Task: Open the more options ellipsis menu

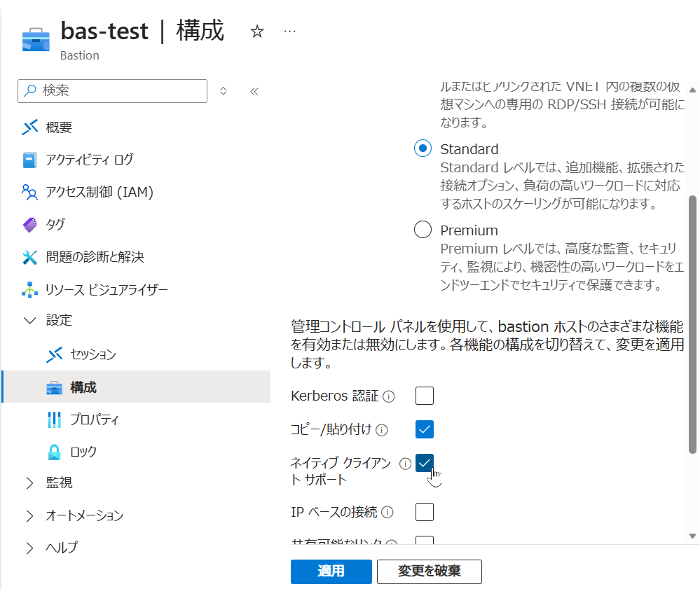Action: pyautogui.click(x=290, y=32)
